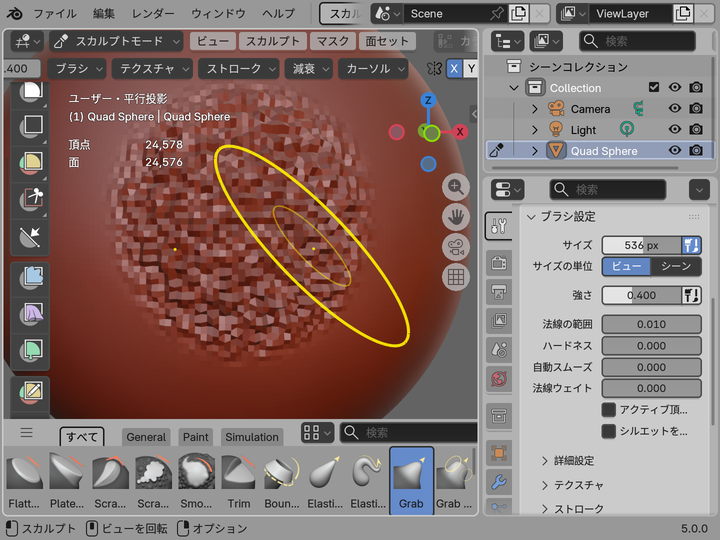Select the mesh filter tool
Image resolution: width=720 pixels, height=540 pixels.
pyautogui.click(x=31, y=278)
